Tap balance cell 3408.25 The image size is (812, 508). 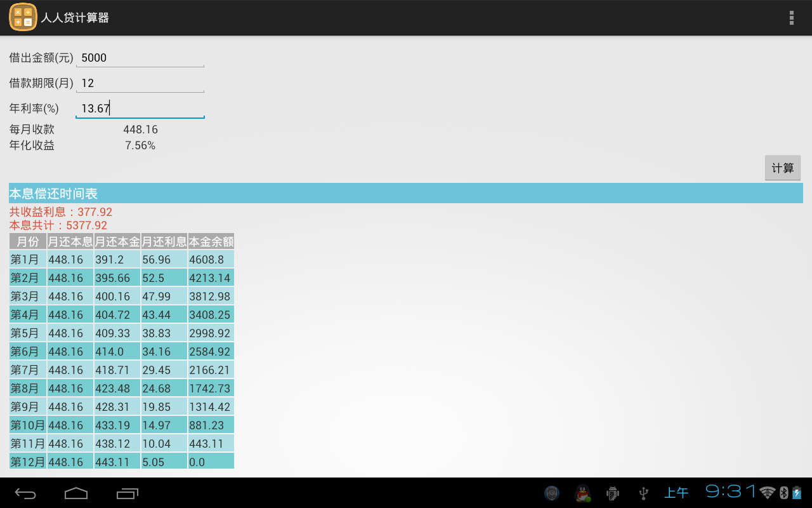point(211,314)
